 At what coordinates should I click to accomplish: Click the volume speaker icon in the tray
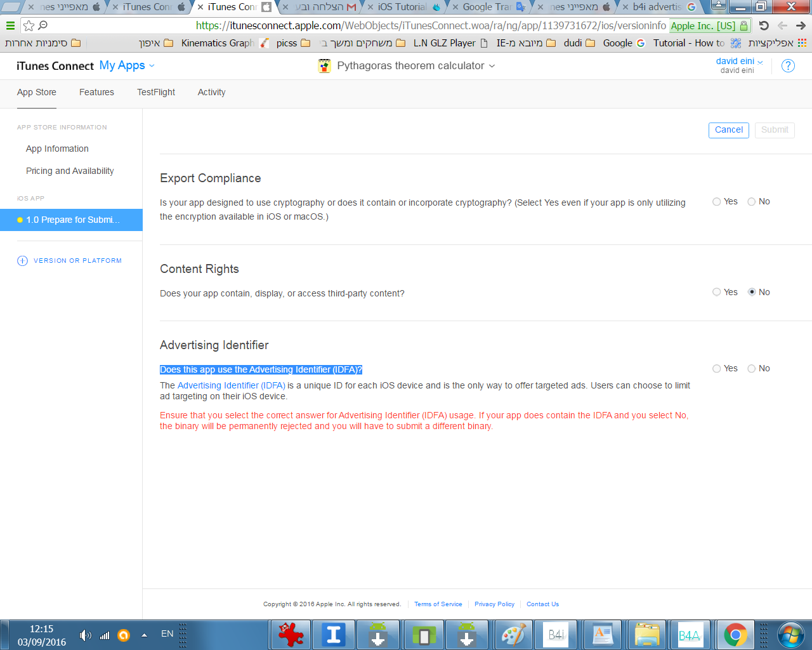click(85, 635)
